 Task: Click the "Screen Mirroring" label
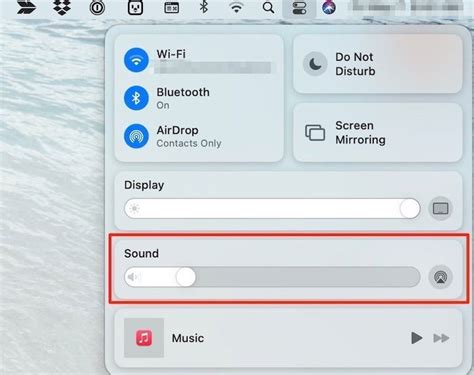tap(360, 133)
